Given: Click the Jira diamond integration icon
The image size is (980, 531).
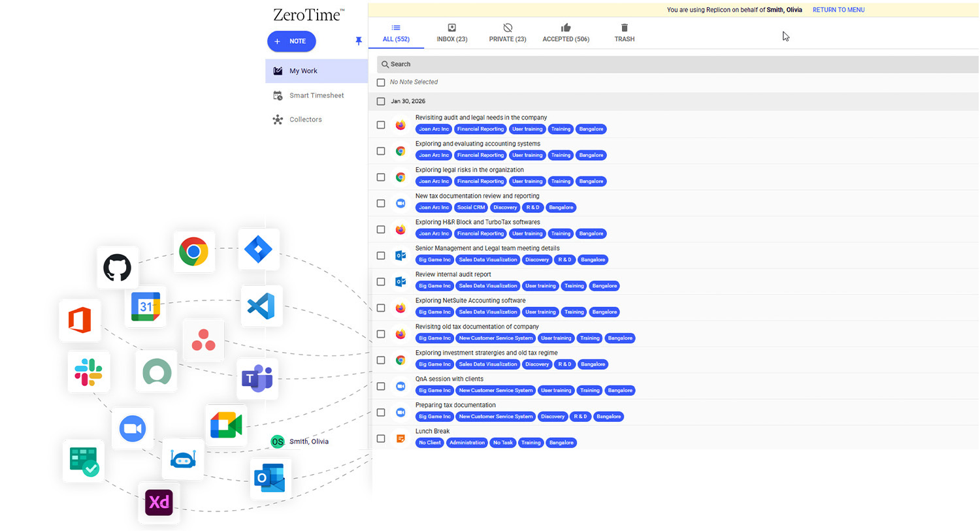Looking at the screenshot, I should 259,249.
